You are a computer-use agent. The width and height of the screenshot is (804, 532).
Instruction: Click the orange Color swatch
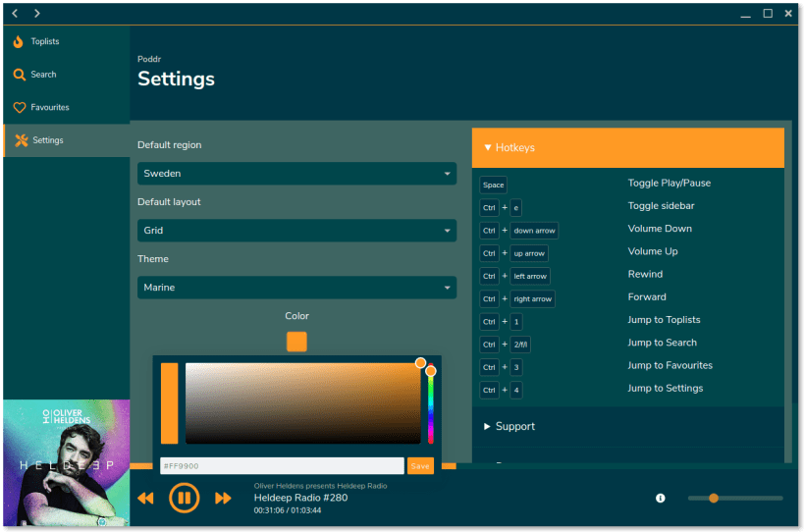(296, 342)
